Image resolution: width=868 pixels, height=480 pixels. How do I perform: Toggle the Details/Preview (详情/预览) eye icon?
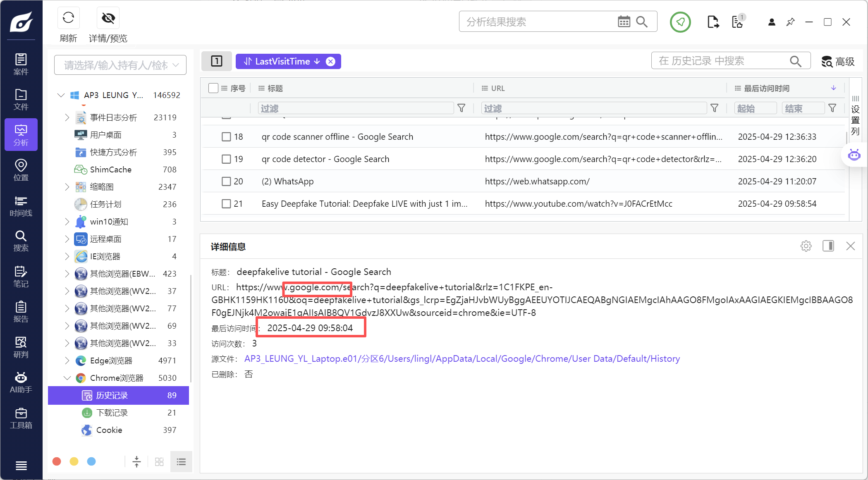pos(108,18)
